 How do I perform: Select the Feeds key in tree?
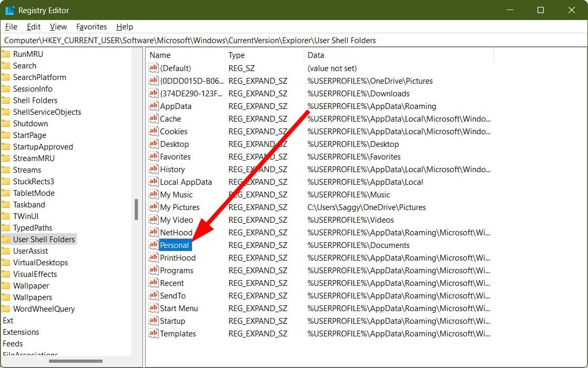pyautogui.click(x=13, y=344)
